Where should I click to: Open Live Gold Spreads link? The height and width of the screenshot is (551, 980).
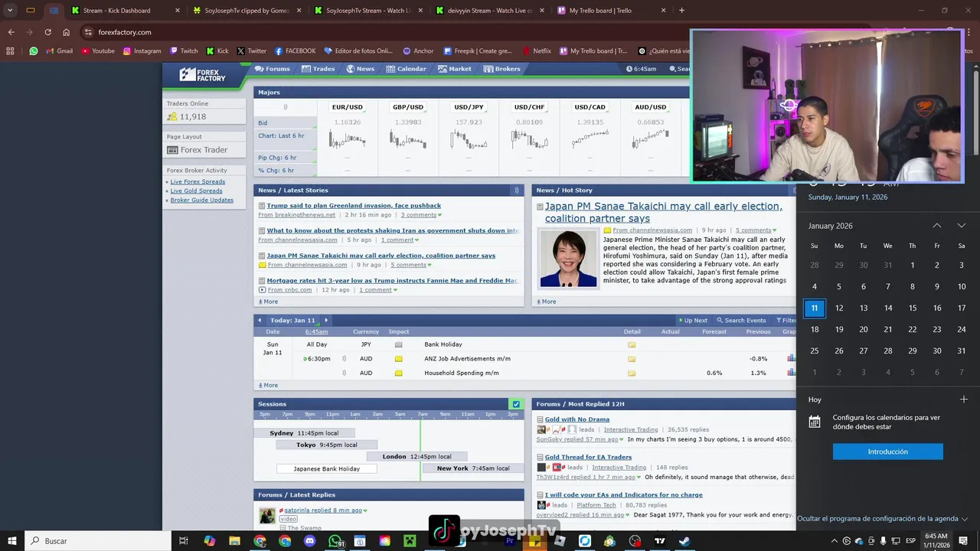pyautogui.click(x=196, y=191)
